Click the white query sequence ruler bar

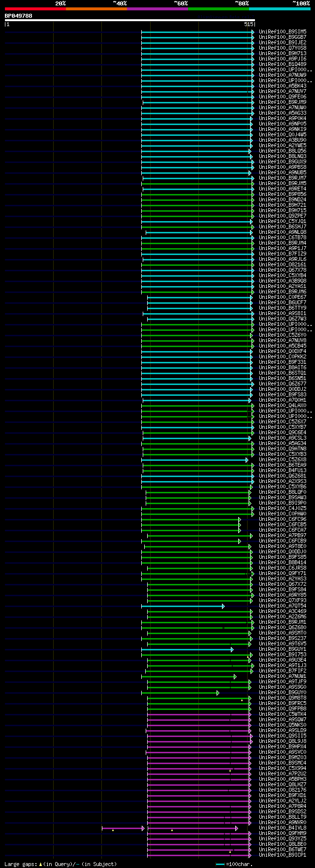(129, 20)
